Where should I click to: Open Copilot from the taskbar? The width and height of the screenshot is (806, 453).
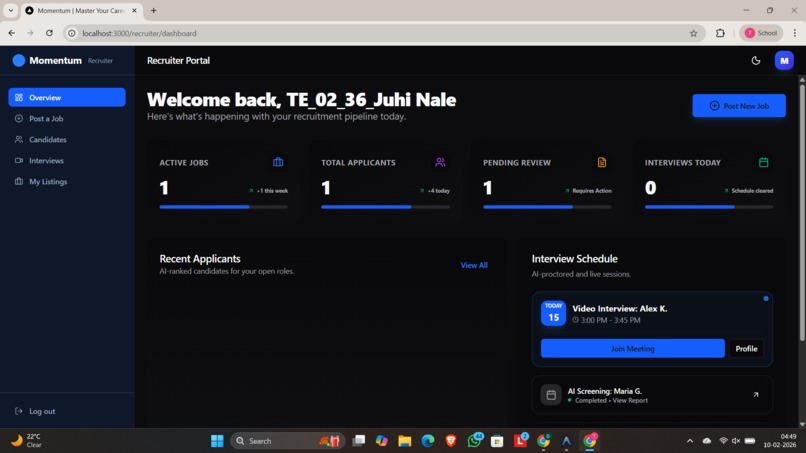[x=381, y=441]
